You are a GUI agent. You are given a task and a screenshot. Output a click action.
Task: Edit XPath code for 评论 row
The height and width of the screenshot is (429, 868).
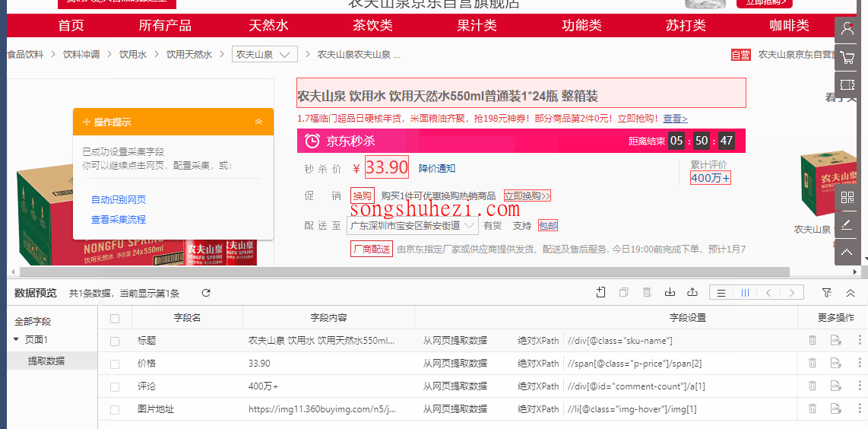pos(836,386)
